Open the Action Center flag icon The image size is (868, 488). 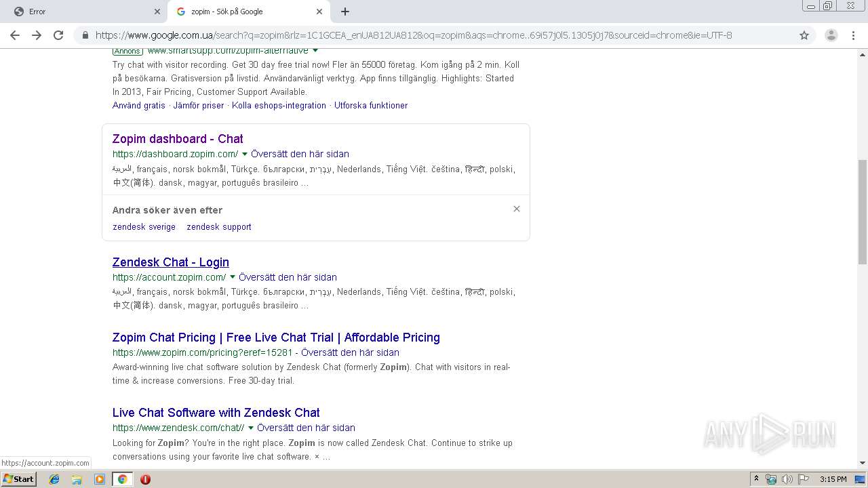pos(804,479)
